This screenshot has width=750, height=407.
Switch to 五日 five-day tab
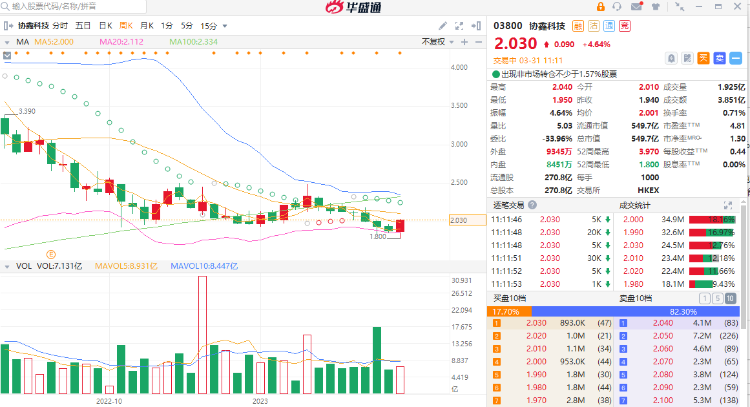(x=83, y=26)
